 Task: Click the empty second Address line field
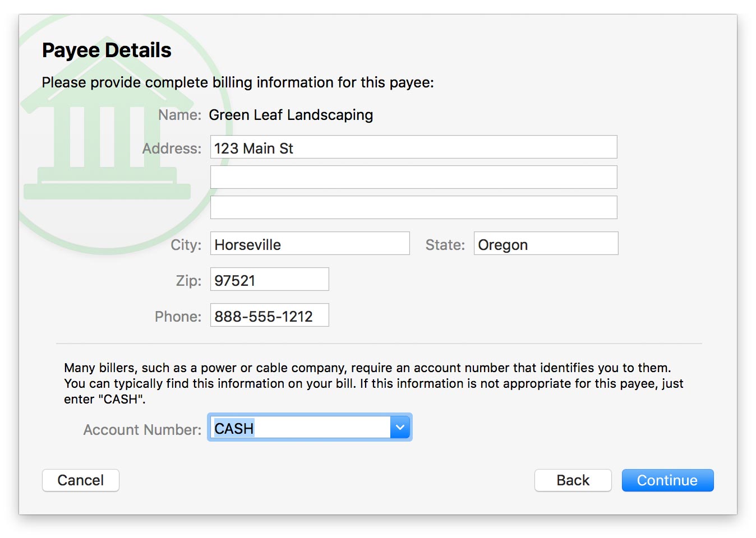413,177
